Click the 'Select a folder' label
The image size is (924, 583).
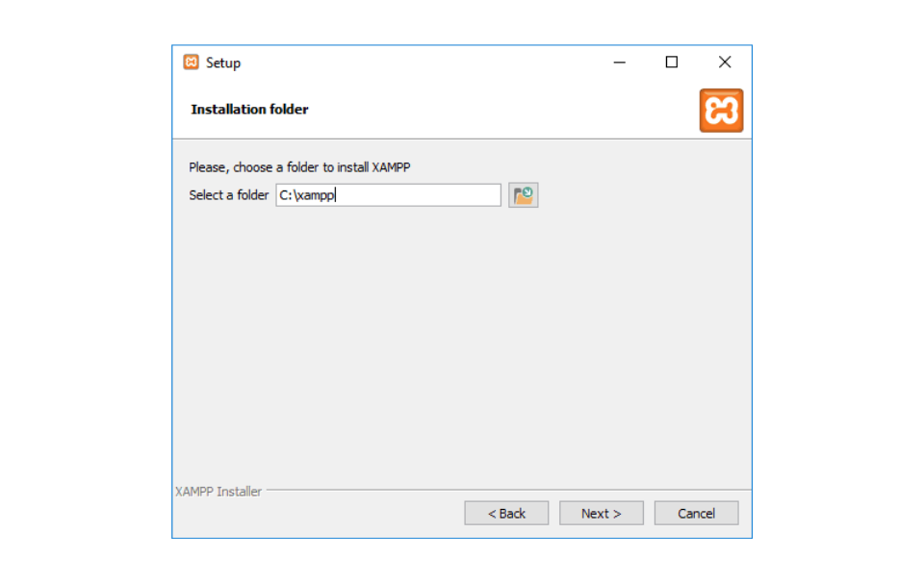click(228, 195)
